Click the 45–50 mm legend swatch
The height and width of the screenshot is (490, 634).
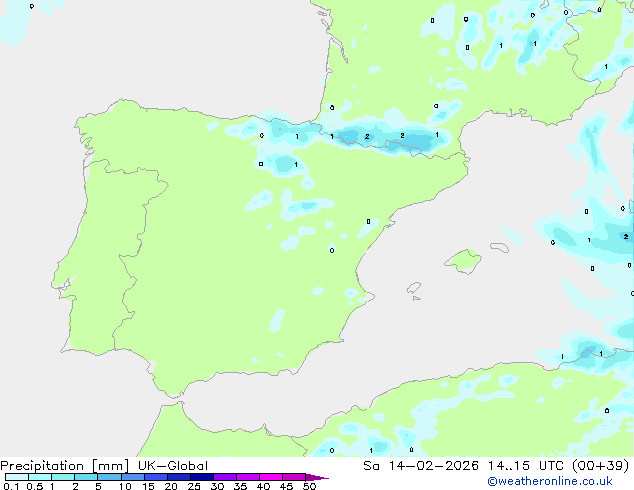tap(294, 477)
